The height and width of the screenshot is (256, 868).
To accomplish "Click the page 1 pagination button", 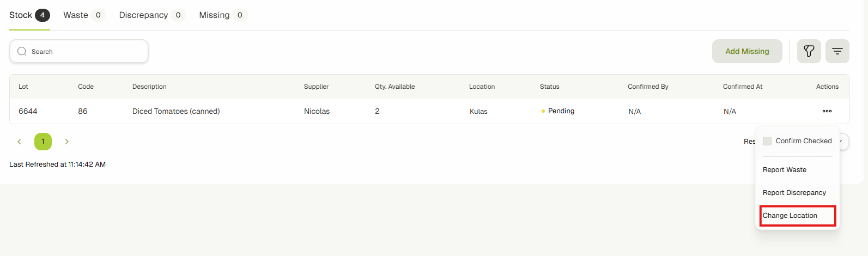I will [x=43, y=142].
